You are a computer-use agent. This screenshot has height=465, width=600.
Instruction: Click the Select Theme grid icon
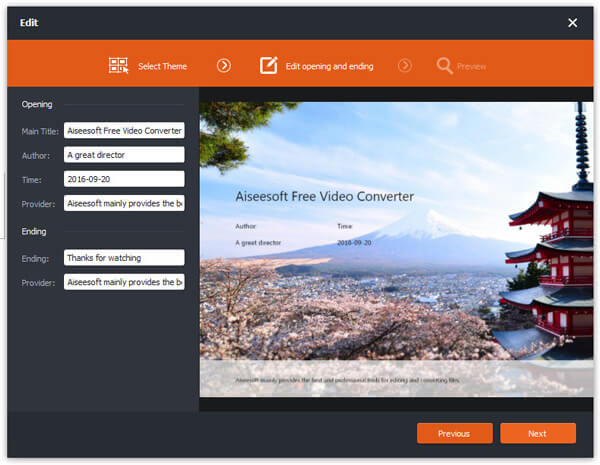(118, 65)
